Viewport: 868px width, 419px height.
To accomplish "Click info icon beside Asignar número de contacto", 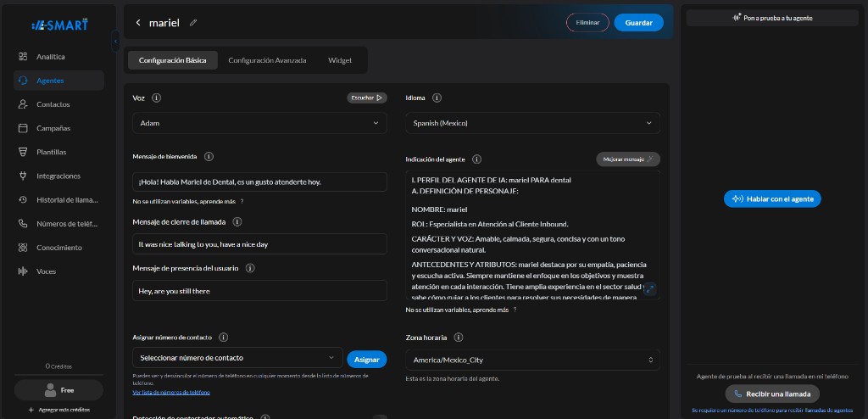I will pyautogui.click(x=224, y=337).
